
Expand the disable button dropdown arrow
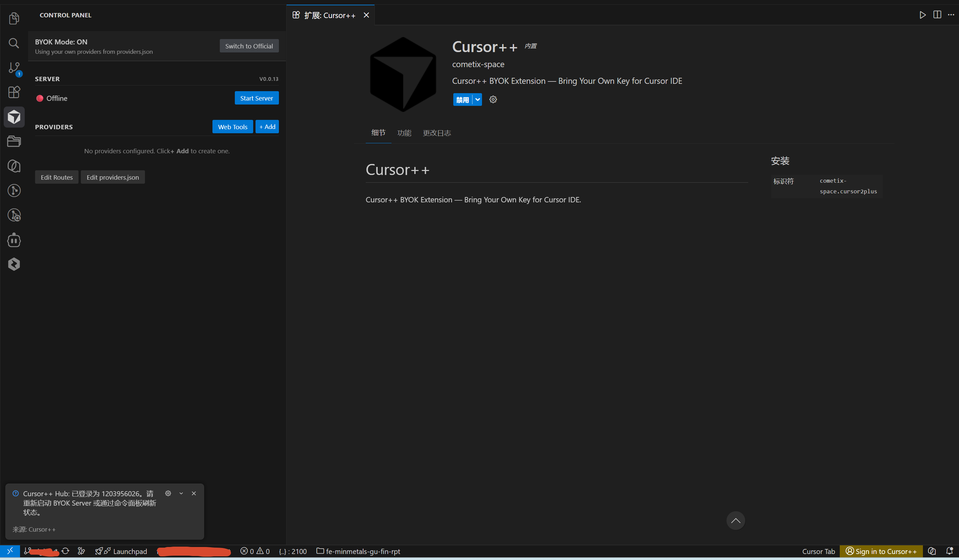coord(477,99)
